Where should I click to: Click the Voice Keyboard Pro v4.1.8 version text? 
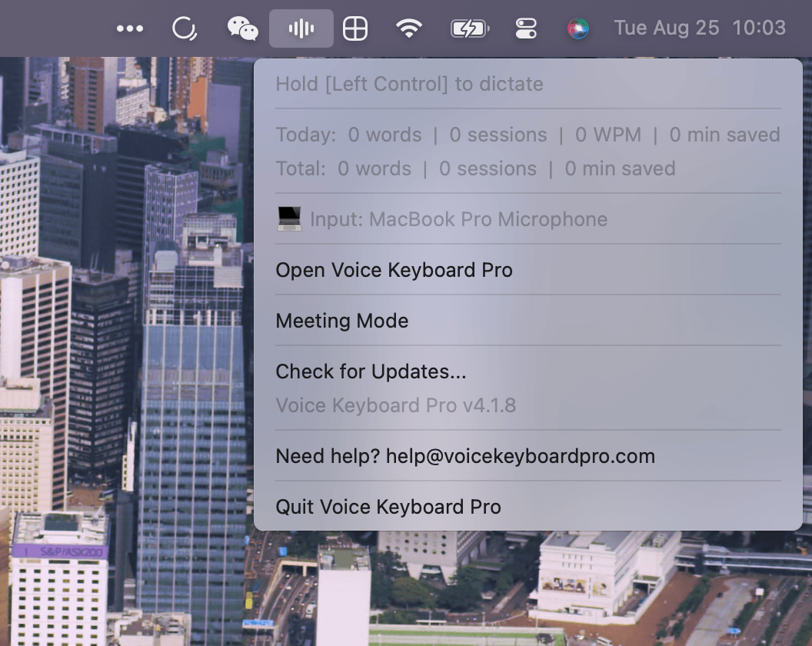(396, 405)
